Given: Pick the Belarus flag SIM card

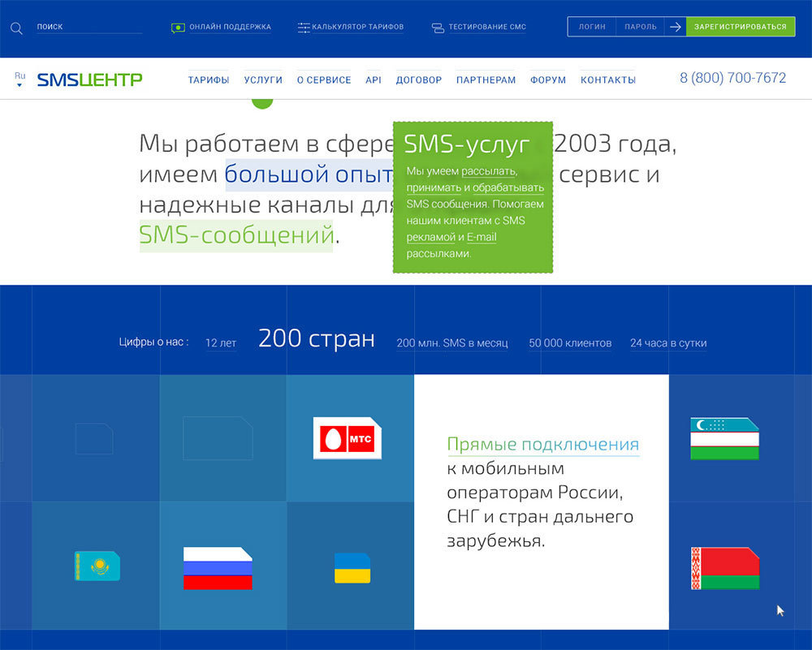Looking at the screenshot, I should point(724,568).
